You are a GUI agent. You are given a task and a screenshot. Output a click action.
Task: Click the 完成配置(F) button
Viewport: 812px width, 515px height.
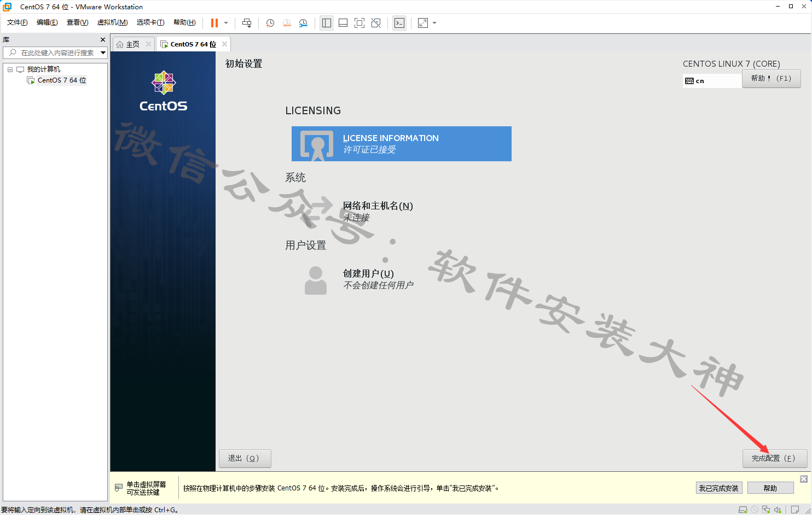(x=775, y=458)
